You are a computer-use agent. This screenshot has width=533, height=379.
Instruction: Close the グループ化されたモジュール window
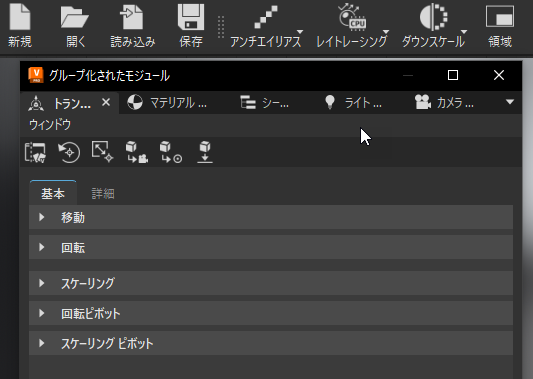pyautogui.click(x=499, y=75)
